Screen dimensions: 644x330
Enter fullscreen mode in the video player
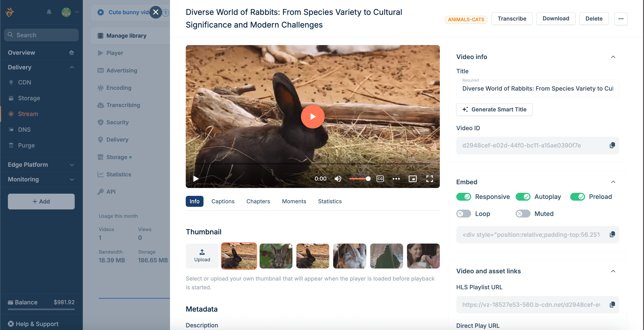tap(430, 179)
